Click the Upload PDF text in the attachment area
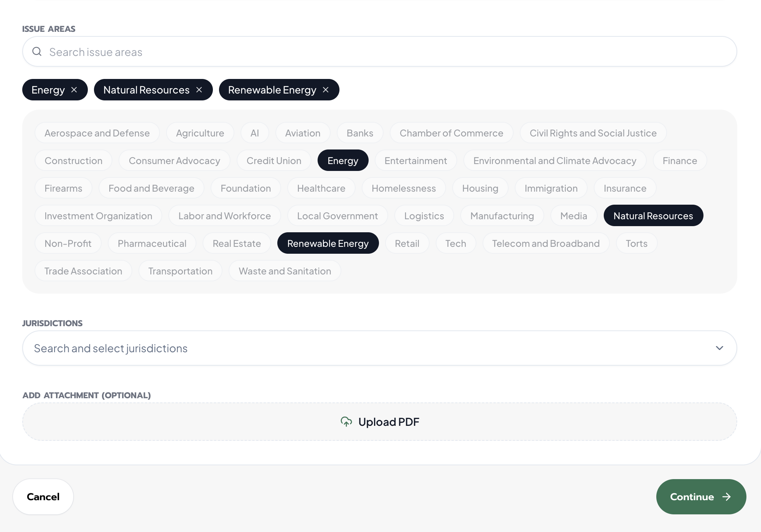 [389, 422]
